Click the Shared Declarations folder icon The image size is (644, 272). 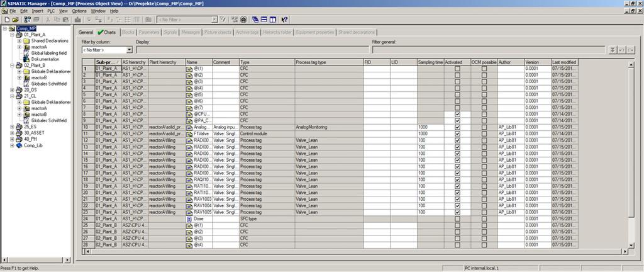click(26, 41)
